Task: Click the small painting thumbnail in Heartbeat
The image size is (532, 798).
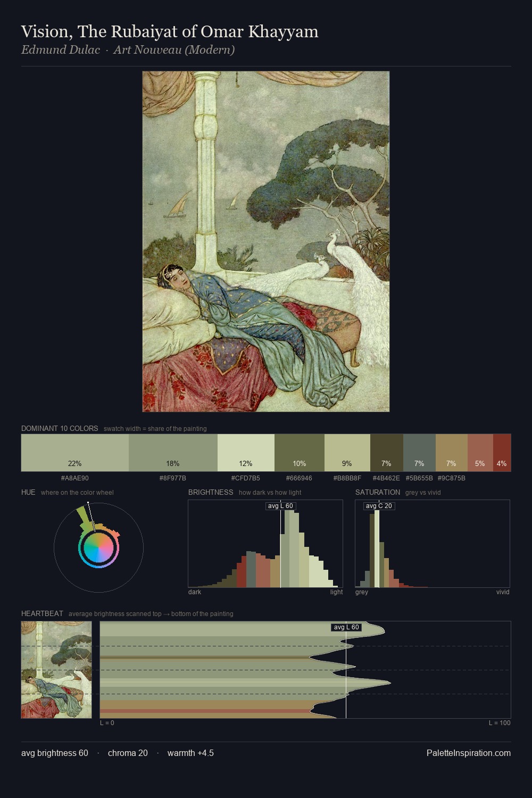Action: [56, 670]
